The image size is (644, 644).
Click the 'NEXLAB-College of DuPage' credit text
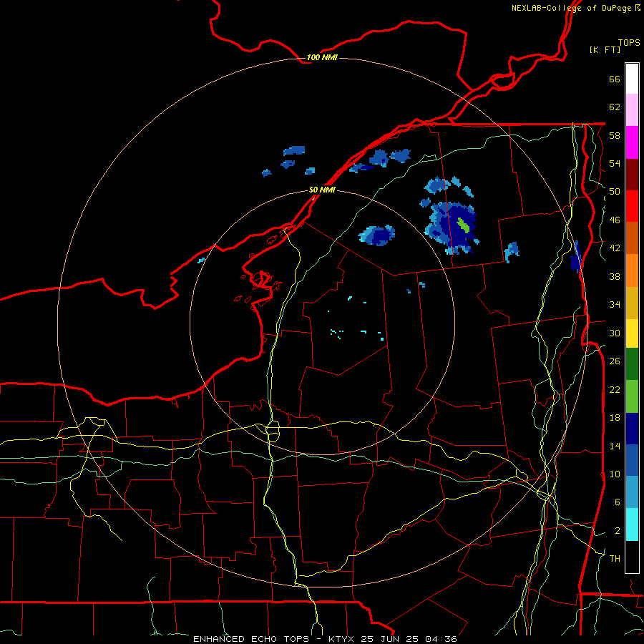[571, 8]
